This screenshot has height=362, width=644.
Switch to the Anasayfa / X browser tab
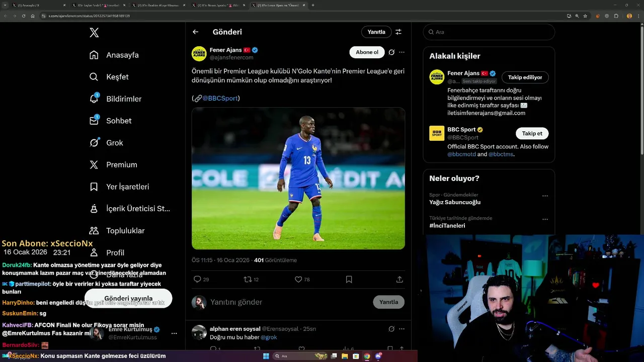39,5
